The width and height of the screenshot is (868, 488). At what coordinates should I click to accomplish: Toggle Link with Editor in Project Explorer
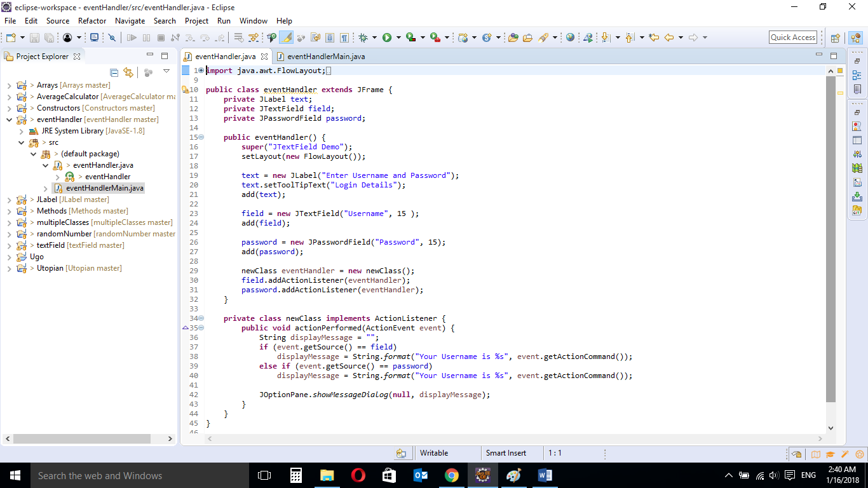click(x=128, y=72)
